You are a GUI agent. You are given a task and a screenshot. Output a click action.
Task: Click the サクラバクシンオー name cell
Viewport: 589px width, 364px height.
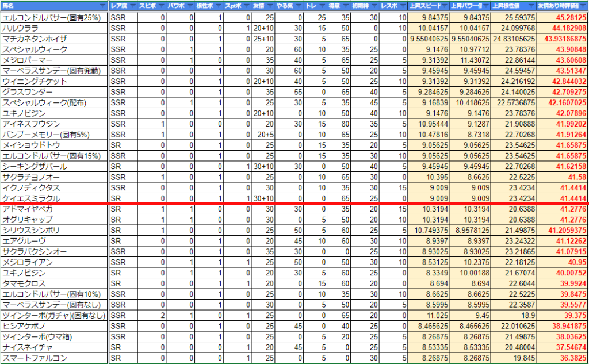coord(55,251)
